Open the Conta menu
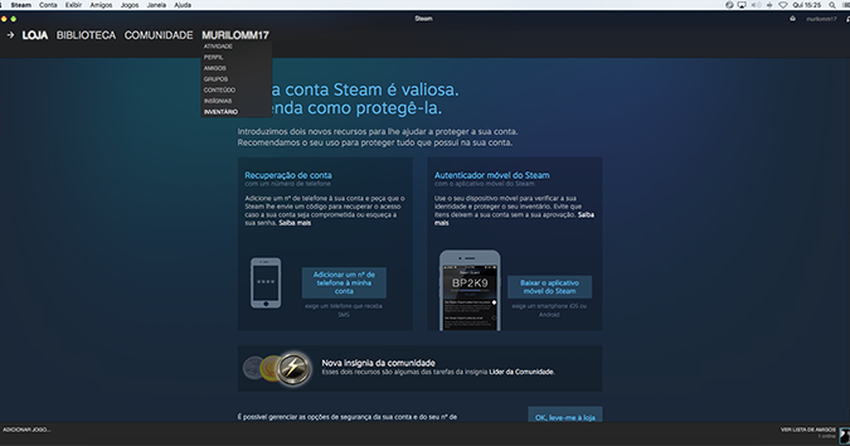Screen dimensions: 850x446 click(48, 5)
